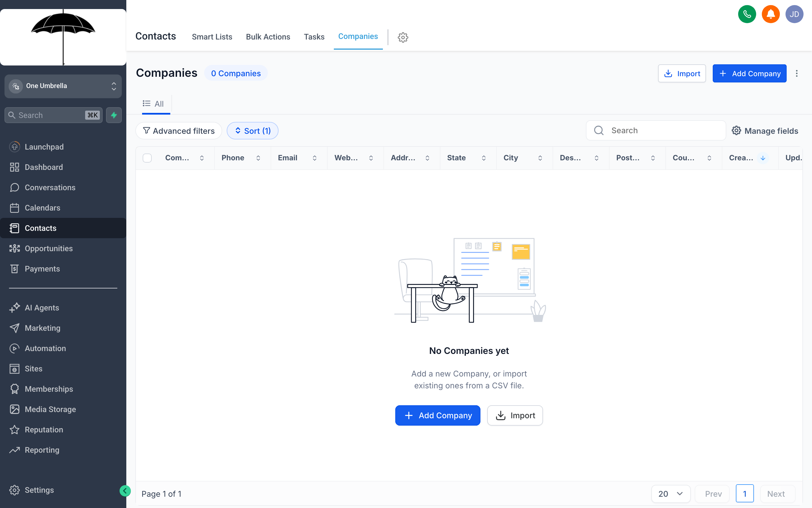Image resolution: width=812 pixels, height=508 pixels.
Task: Sort by the Website column
Action: [371, 158]
